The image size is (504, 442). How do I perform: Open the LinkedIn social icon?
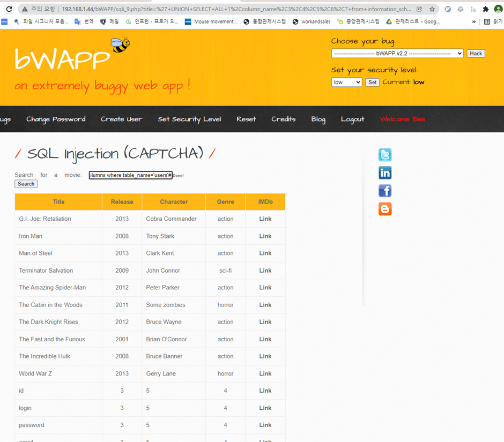click(x=385, y=173)
